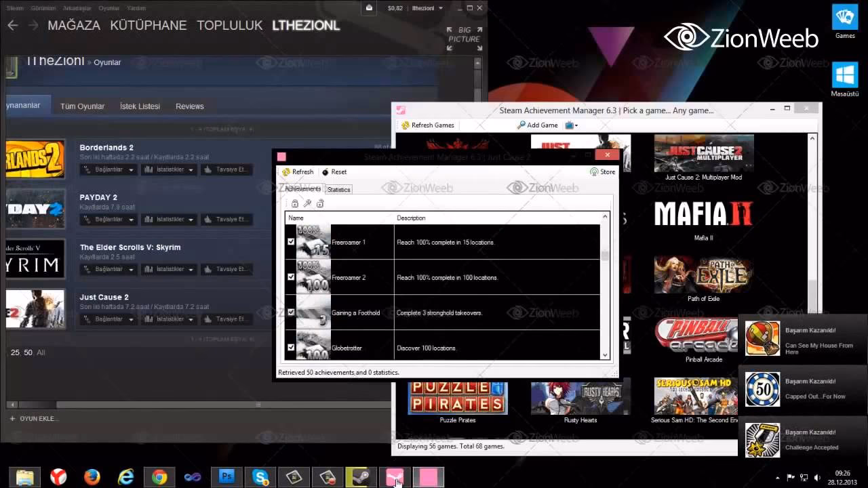The image size is (868, 488).
Task: Show hidden system tray icons
Action: [778, 477]
